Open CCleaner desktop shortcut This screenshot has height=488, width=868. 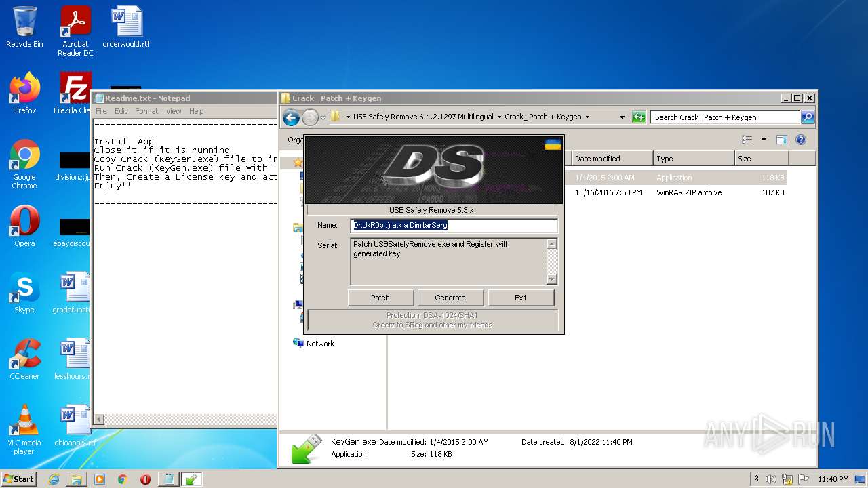24,359
